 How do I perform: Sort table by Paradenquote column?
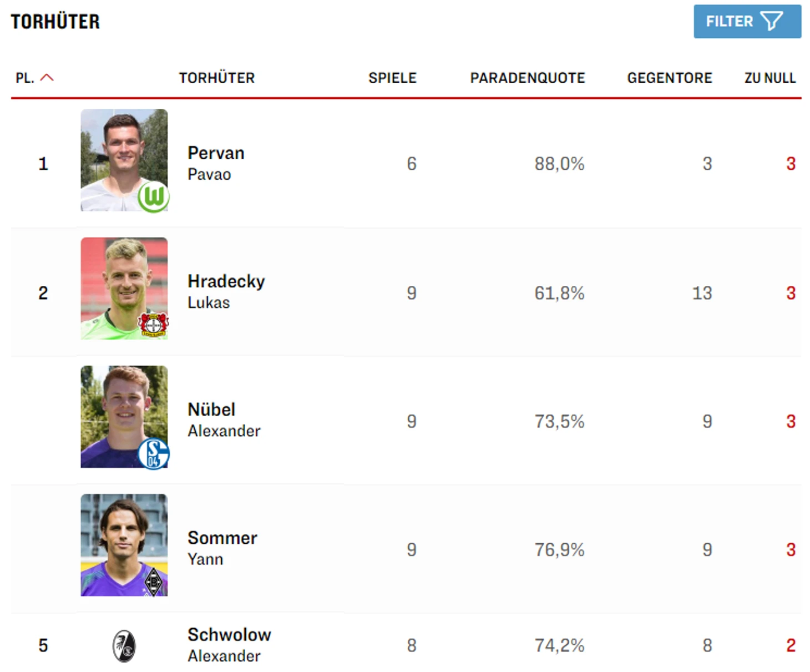[x=528, y=78]
